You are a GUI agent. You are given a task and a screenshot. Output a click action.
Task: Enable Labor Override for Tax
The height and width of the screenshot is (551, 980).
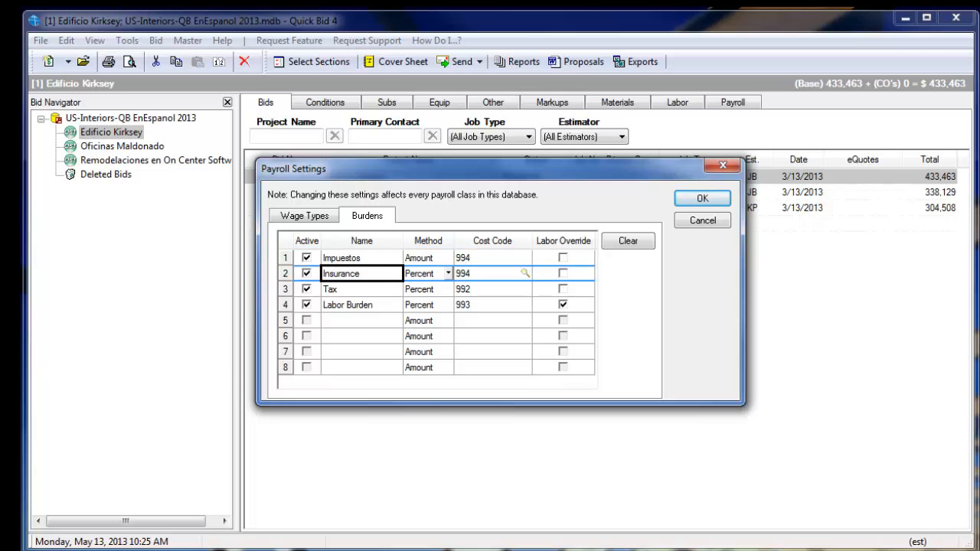(x=563, y=289)
